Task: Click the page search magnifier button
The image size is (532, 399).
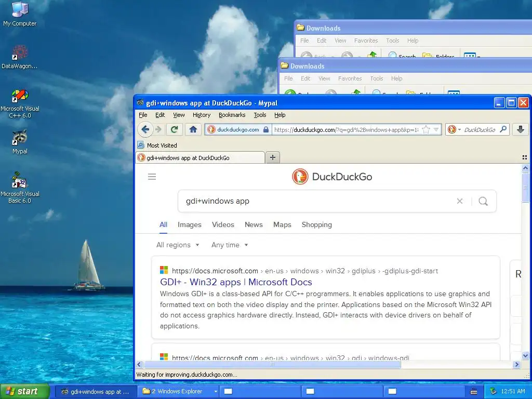Action: [483, 201]
